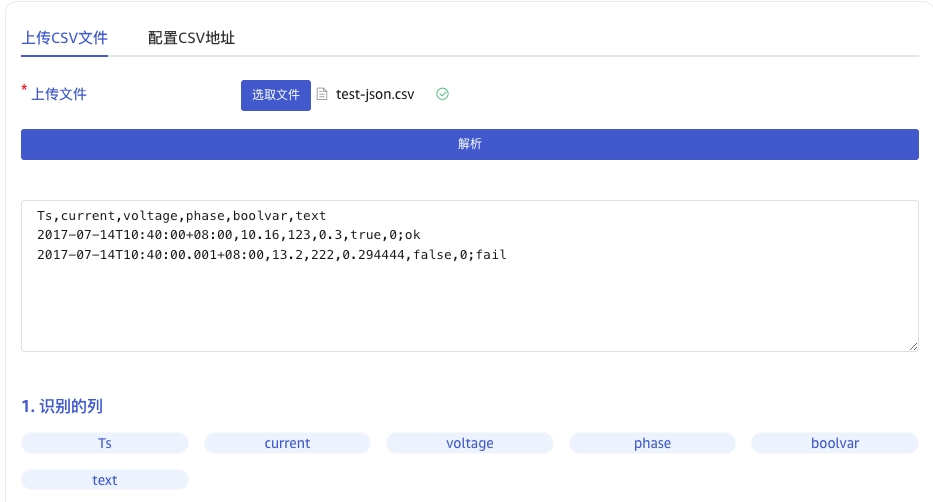Click the 选取文件 button

tap(275, 95)
